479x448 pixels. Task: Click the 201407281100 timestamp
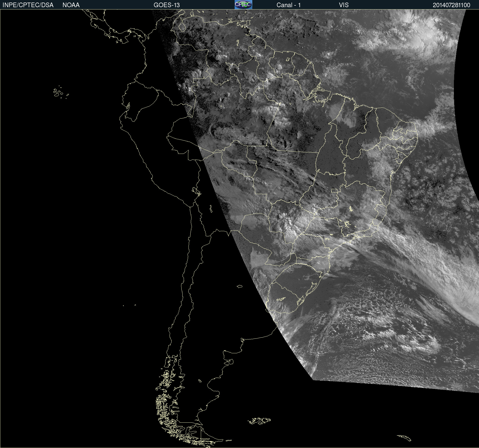coord(452,5)
